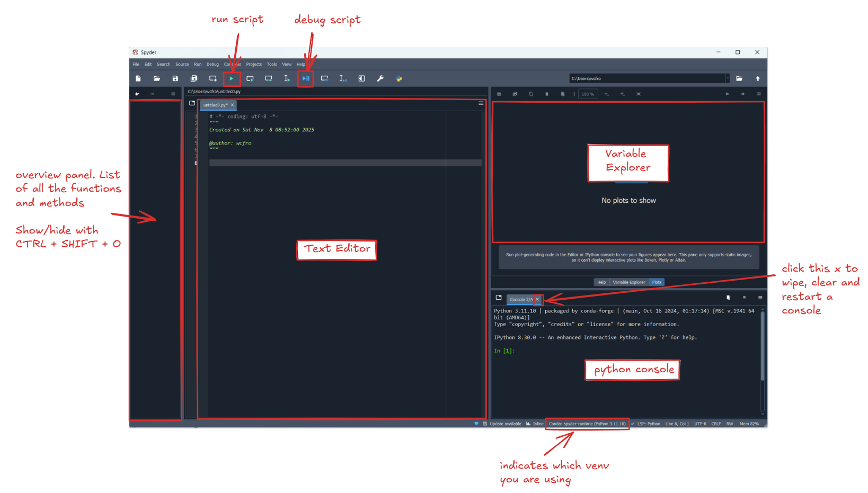Image resolution: width=868 pixels, height=493 pixels.
Task: Open the editor pane options hamburger menu
Action: coord(481,103)
